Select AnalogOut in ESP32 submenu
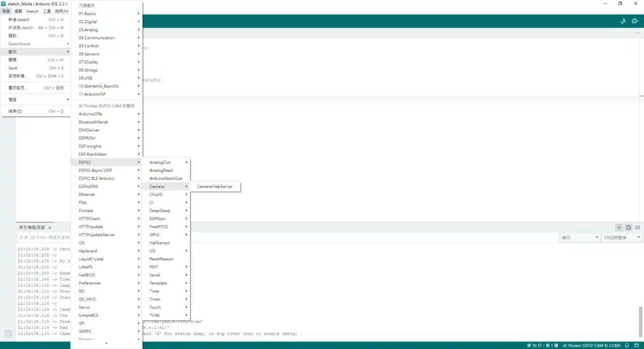 (x=166, y=163)
